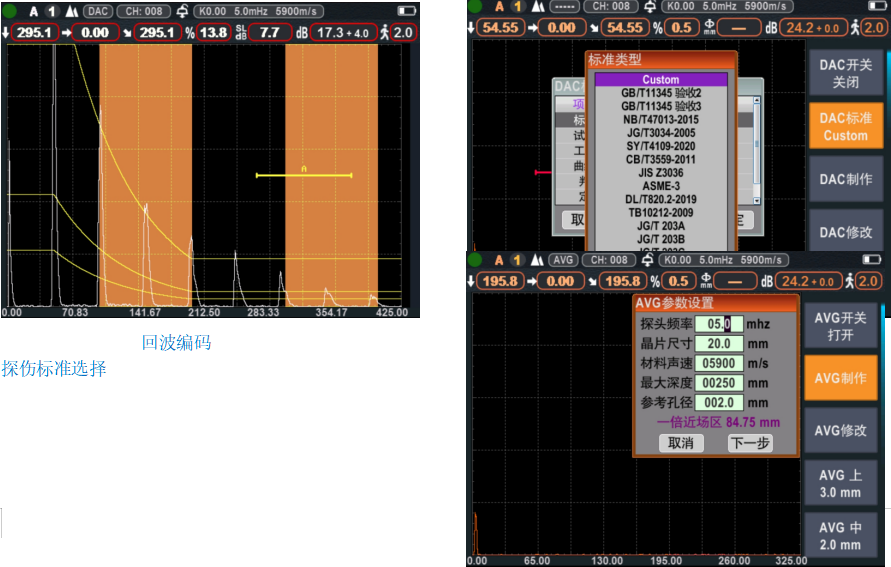The width and height of the screenshot is (891, 567).
Task: Click the scroll-down arrow in DAC dialog scrollbar
Action: 756,201
